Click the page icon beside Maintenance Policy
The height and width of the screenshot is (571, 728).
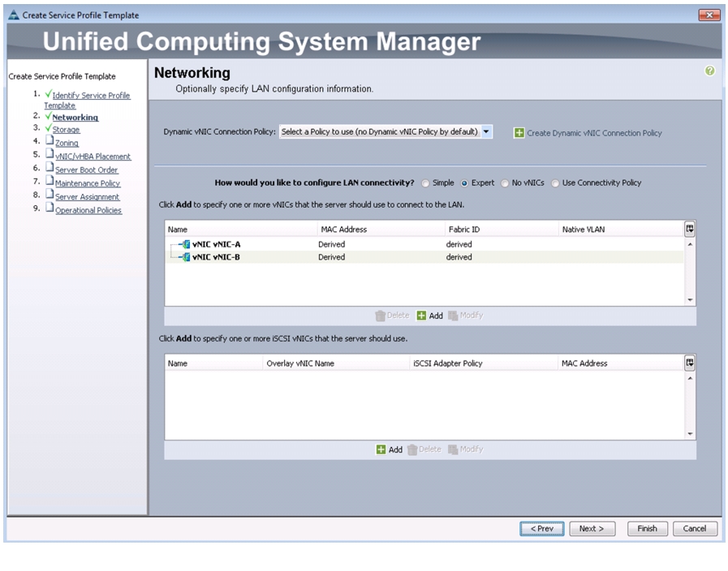50,180
